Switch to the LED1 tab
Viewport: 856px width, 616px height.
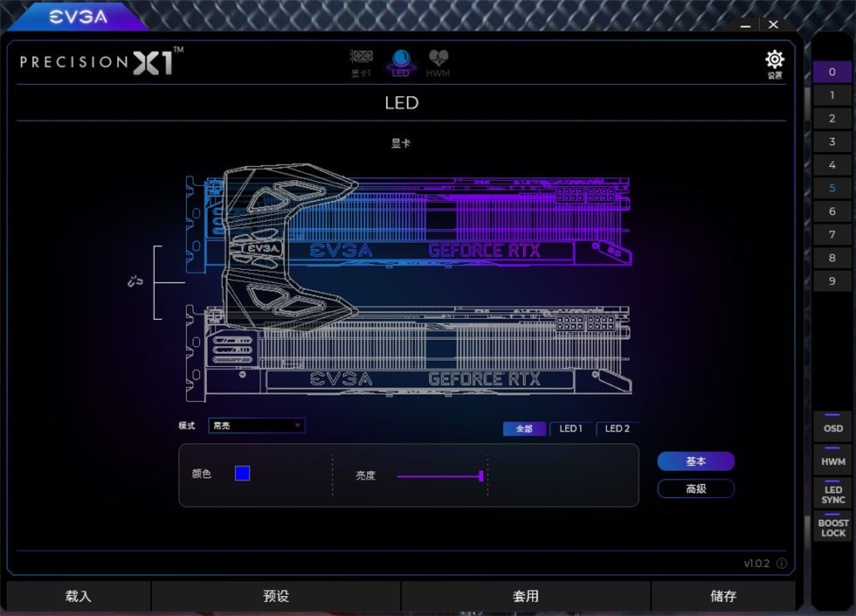pos(570,428)
